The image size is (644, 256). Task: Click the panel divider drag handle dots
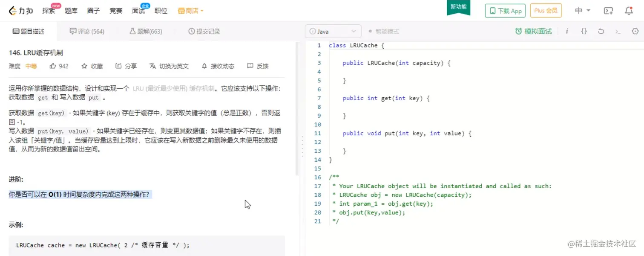[x=302, y=146]
